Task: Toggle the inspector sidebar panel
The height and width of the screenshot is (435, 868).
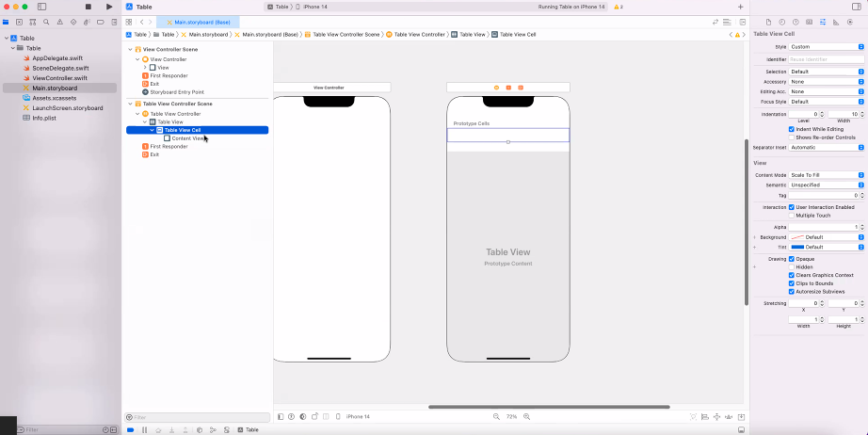Action: pyautogui.click(x=857, y=7)
